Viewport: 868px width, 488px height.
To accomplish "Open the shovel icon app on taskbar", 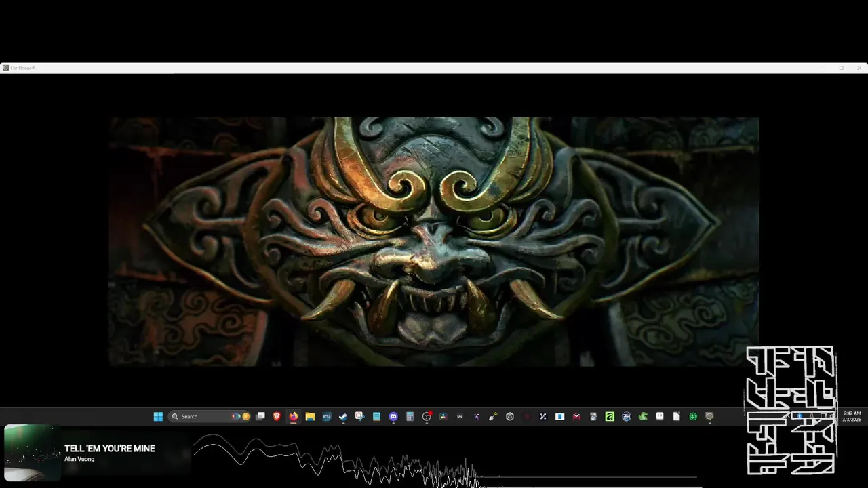I will click(x=493, y=416).
